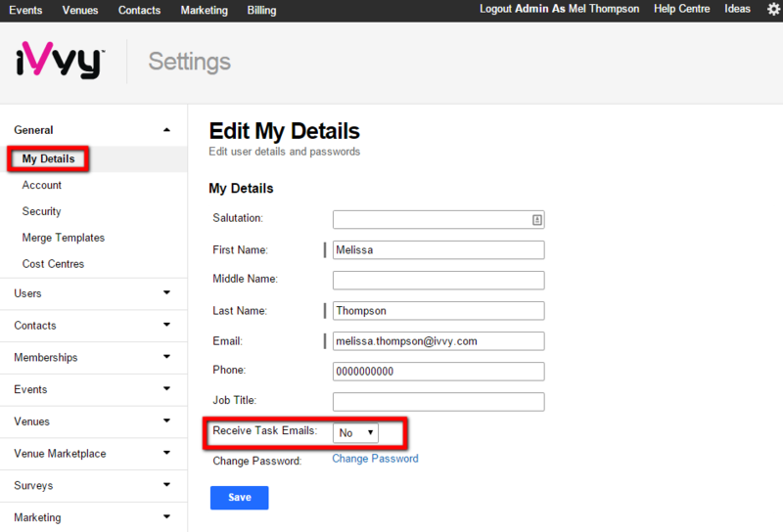Viewport: 783px width, 532px height.
Task: Open the Marketing top menu
Action: (x=204, y=10)
